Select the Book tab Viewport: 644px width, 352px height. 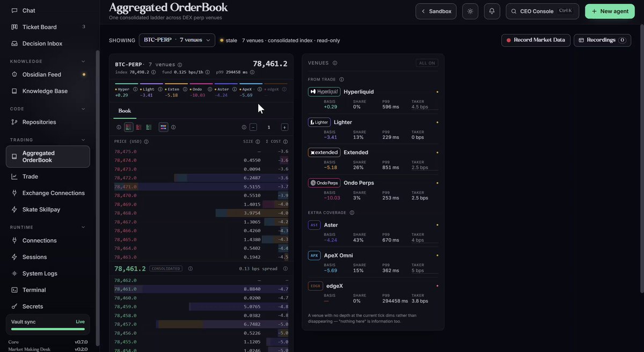(x=125, y=111)
